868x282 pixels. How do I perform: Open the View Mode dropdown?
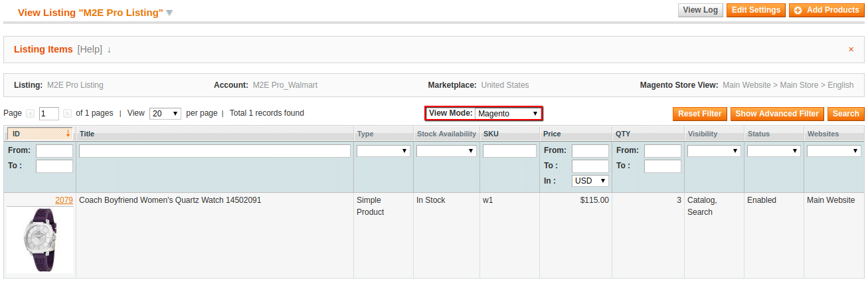[x=508, y=114]
